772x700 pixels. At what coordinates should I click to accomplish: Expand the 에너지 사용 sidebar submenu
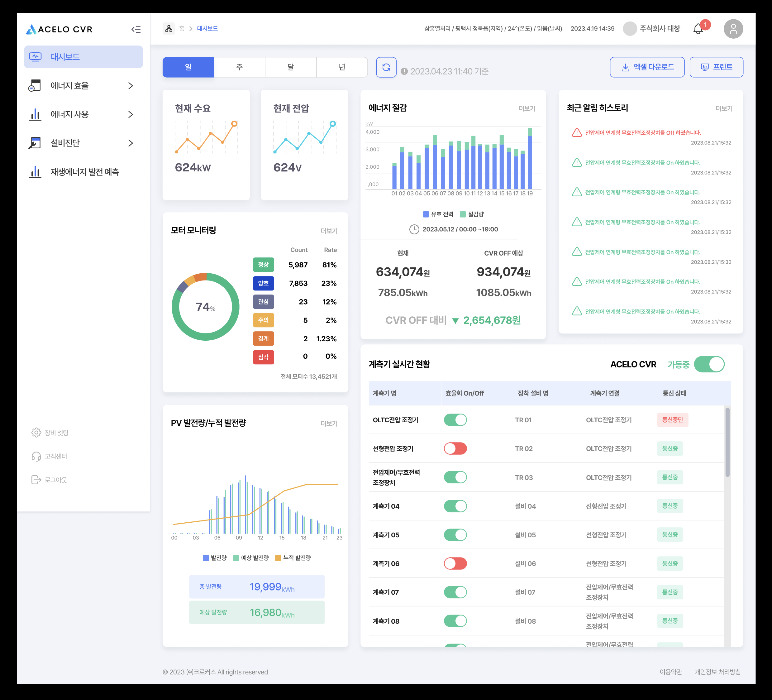coord(131,115)
